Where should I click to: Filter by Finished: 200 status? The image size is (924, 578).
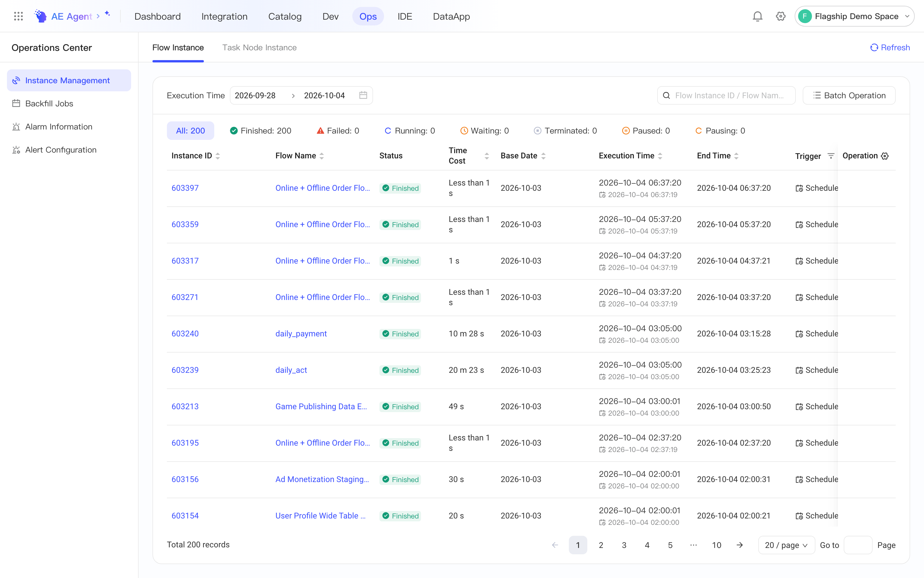[x=260, y=131]
